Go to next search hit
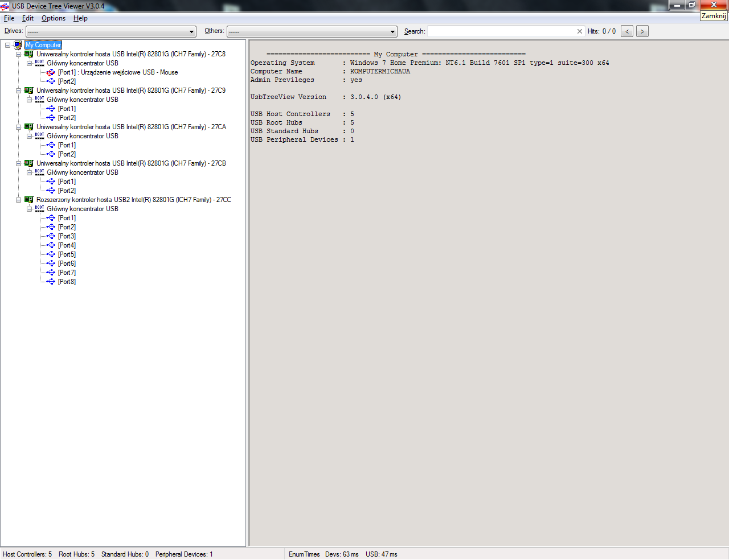Image resolution: width=729 pixels, height=560 pixels. 642,31
